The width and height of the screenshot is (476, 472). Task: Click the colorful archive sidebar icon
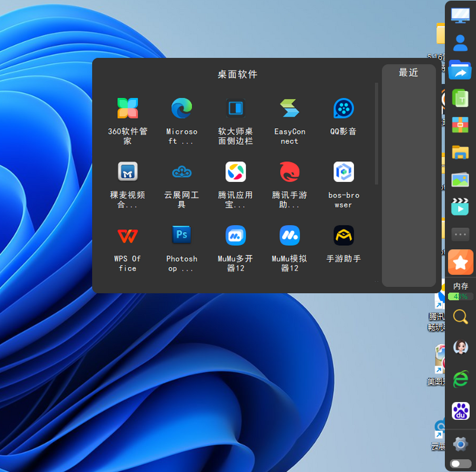tap(460, 124)
